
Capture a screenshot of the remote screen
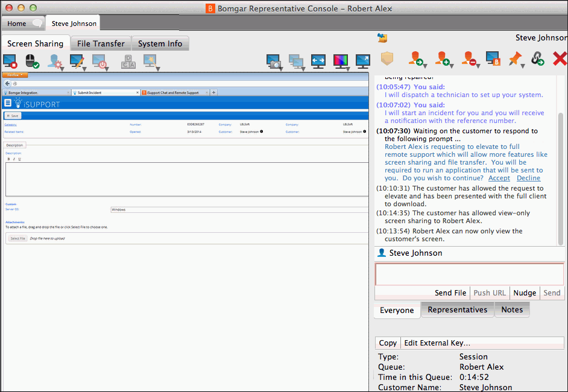pyautogui.click(x=274, y=60)
